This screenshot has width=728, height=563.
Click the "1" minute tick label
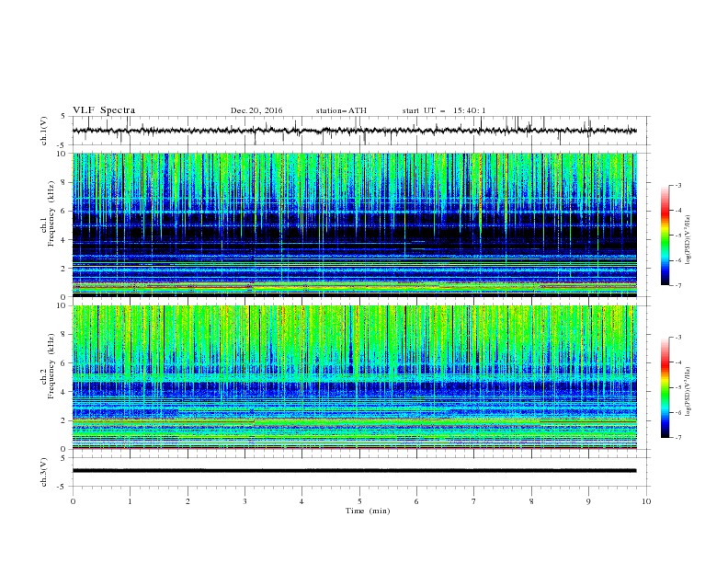point(131,501)
